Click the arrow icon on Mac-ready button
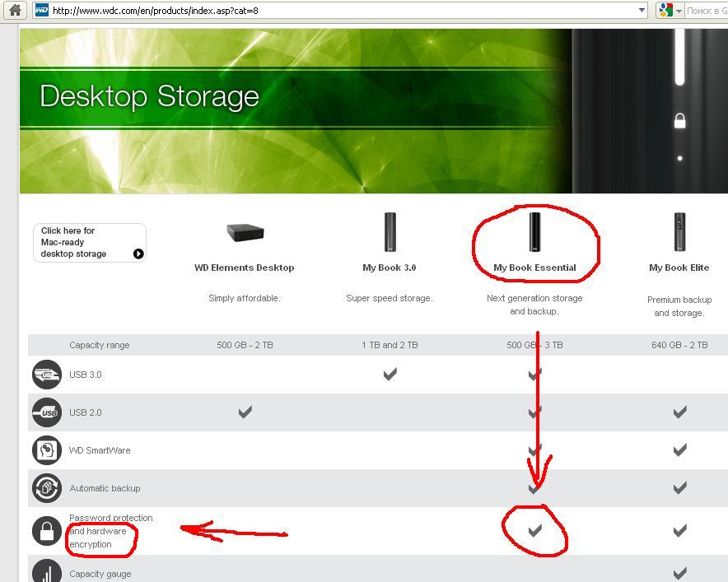Viewport: 728px width, 582px height. [x=138, y=254]
